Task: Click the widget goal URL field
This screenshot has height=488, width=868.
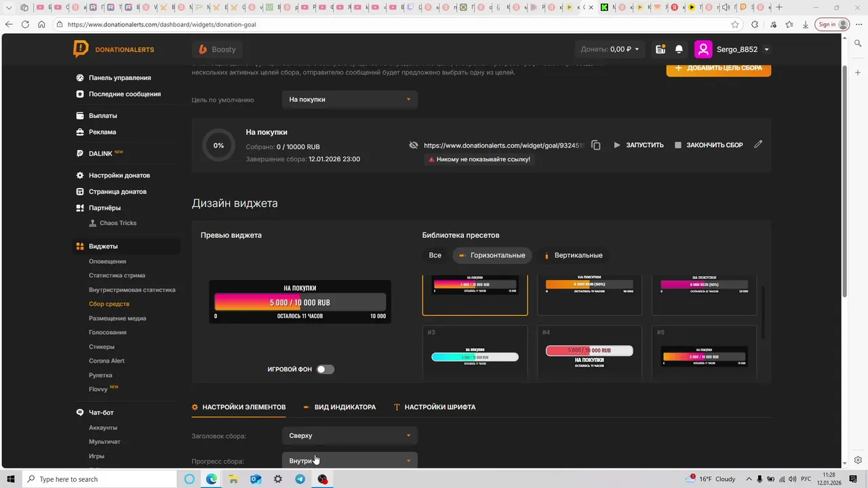Action: tap(504, 145)
